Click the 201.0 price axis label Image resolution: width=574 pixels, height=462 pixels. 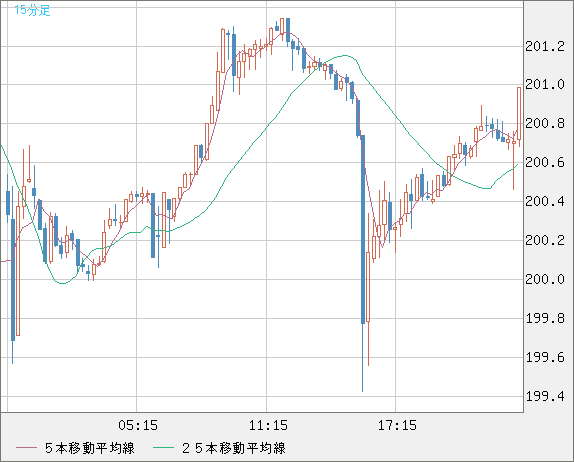545,85
